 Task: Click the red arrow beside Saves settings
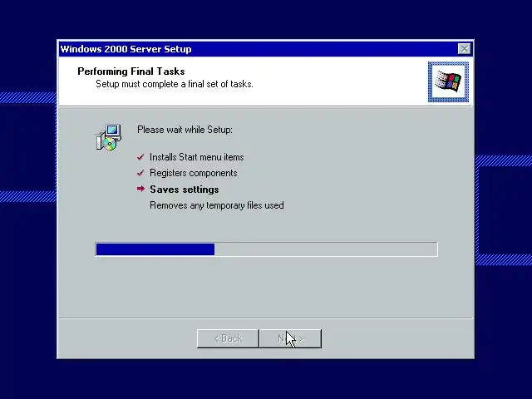click(140, 189)
